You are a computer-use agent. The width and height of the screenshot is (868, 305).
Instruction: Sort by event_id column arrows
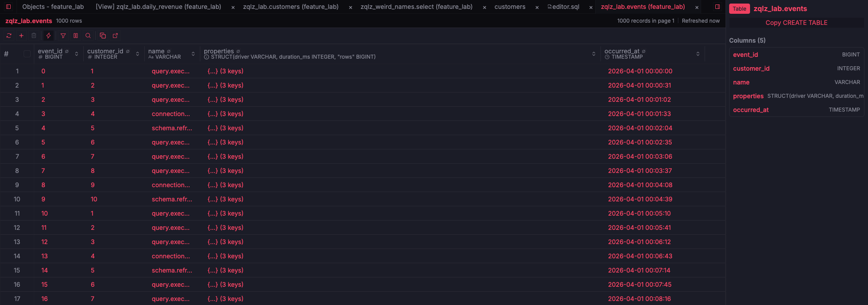tap(77, 54)
